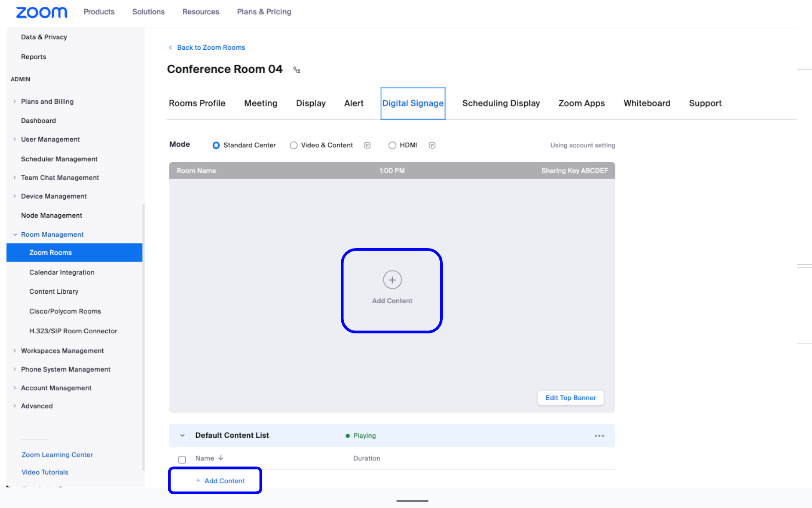Open the three-dot menu for Default Content List
The height and width of the screenshot is (508, 812).
pyautogui.click(x=599, y=436)
